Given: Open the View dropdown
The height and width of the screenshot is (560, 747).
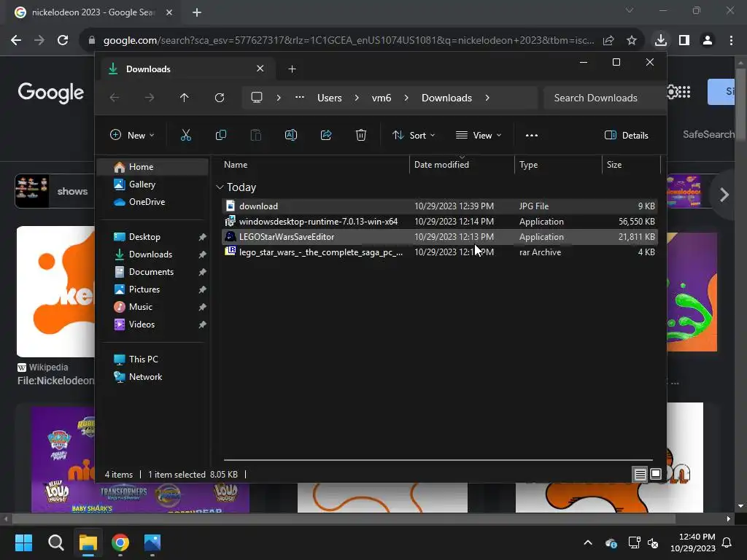Looking at the screenshot, I should pos(479,135).
